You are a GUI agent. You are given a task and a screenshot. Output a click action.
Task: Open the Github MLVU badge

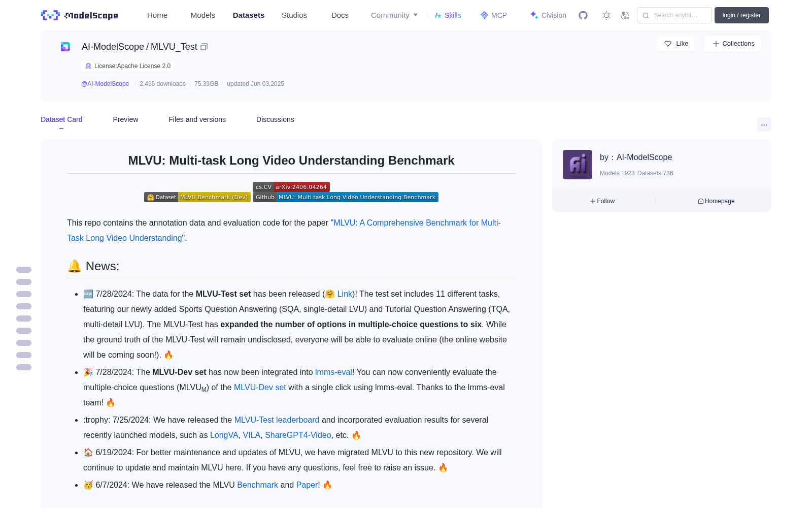tap(346, 197)
